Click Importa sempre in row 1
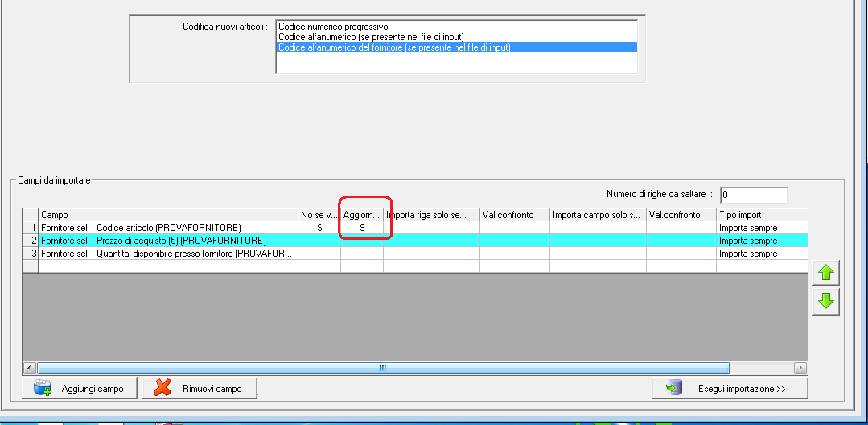The height and width of the screenshot is (425, 868). [x=762, y=228]
